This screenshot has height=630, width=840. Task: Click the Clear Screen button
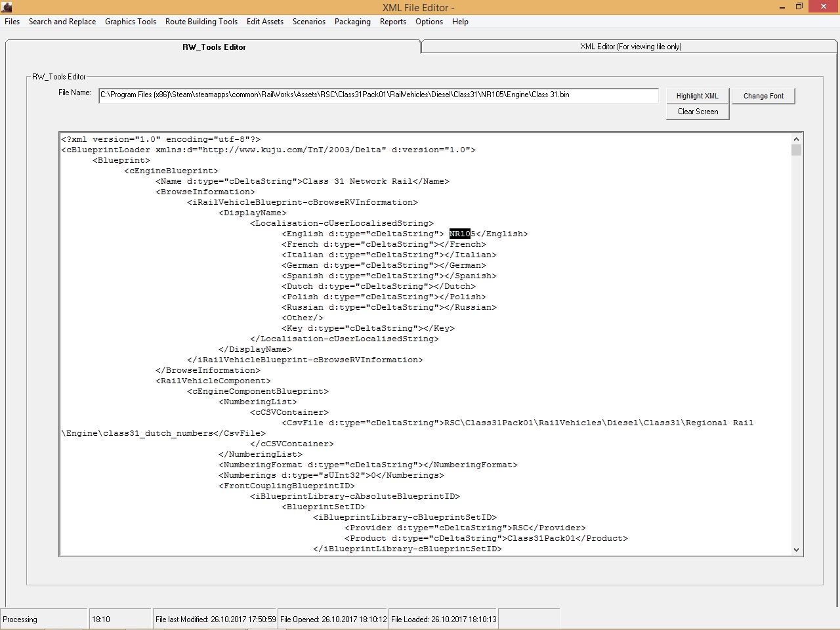[698, 112]
